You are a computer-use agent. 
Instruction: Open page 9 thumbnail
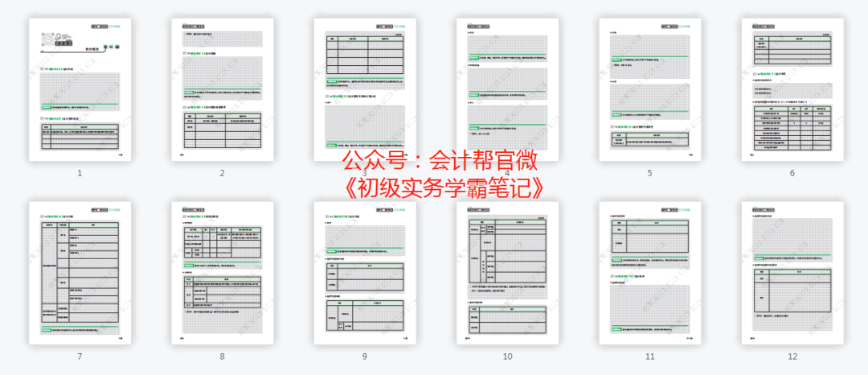[x=365, y=273]
